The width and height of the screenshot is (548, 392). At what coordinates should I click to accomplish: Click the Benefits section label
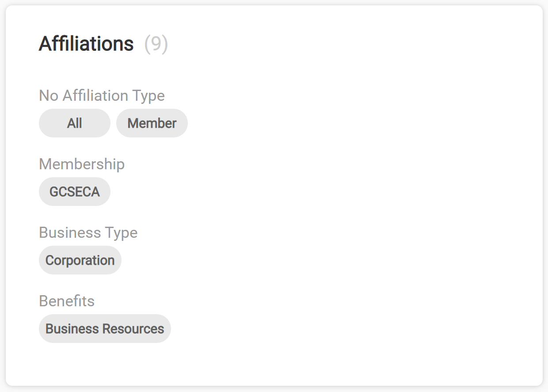pyautogui.click(x=67, y=301)
